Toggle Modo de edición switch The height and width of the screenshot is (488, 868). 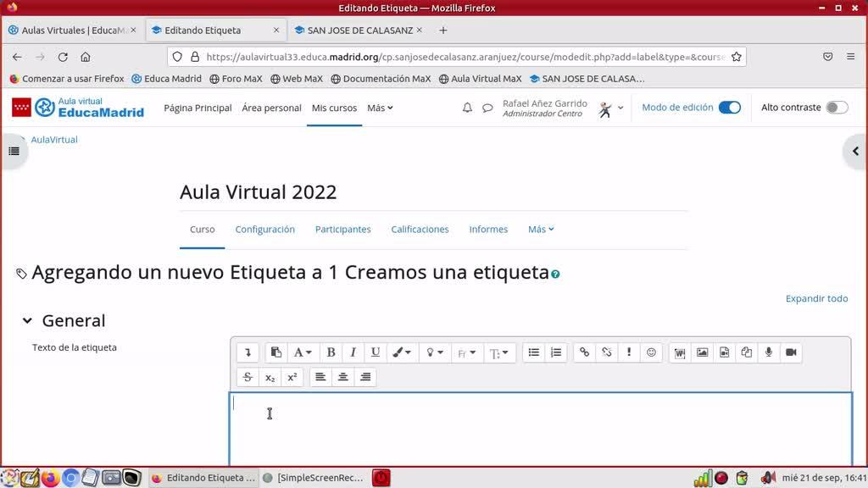[x=730, y=108]
